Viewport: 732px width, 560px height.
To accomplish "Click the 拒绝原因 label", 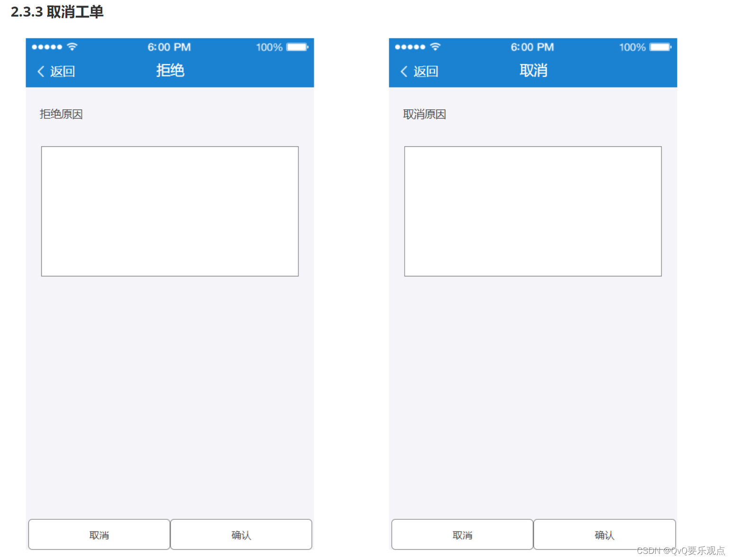I will pos(61,114).
